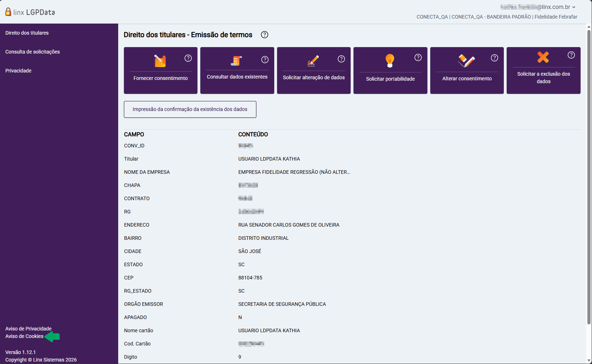Viewport: 592px width, 364px height.
Task: Click the SC value in RG_ESTADO row
Action: [241, 291]
